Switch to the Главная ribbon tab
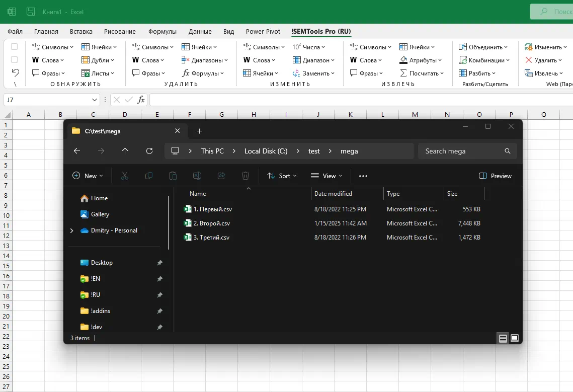This screenshot has width=573, height=392. 46,31
